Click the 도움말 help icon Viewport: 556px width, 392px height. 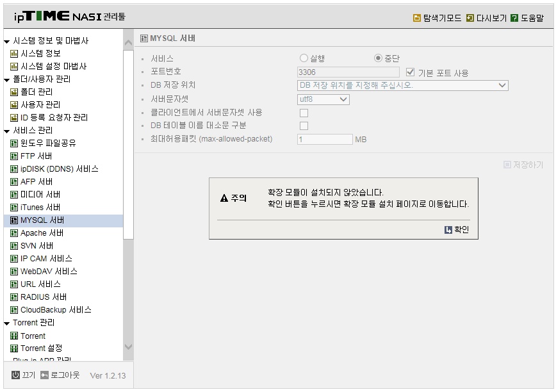(514, 18)
